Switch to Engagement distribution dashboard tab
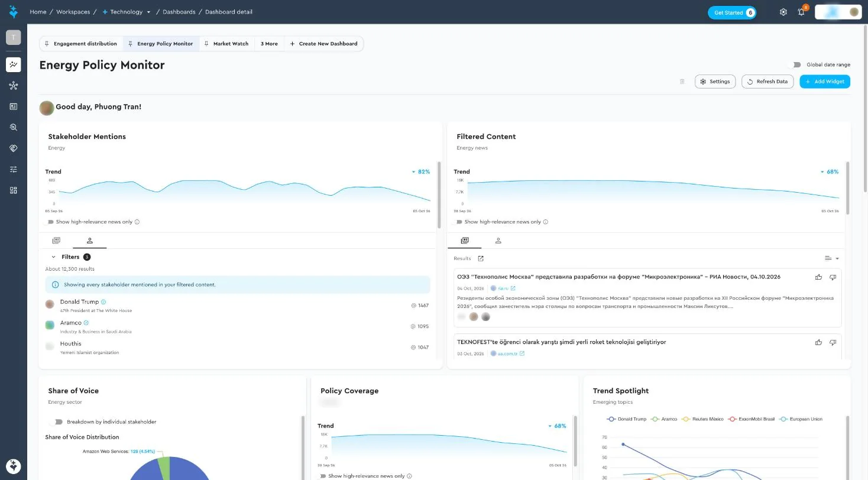The width and height of the screenshot is (868, 480). [81, 44]
